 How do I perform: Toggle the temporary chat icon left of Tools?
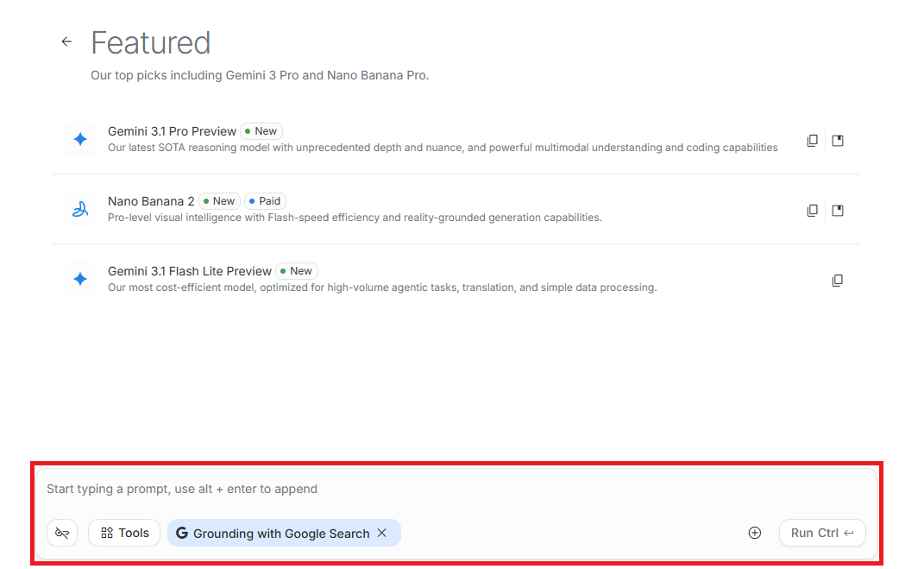(62, 533)
